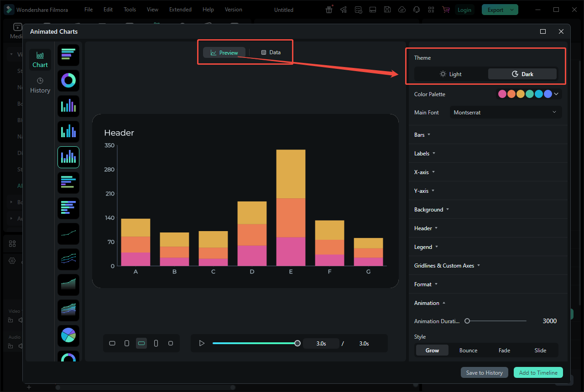Select the line chart type
The height and width of the screenshot is (392, 584).
tap(68, 234)
